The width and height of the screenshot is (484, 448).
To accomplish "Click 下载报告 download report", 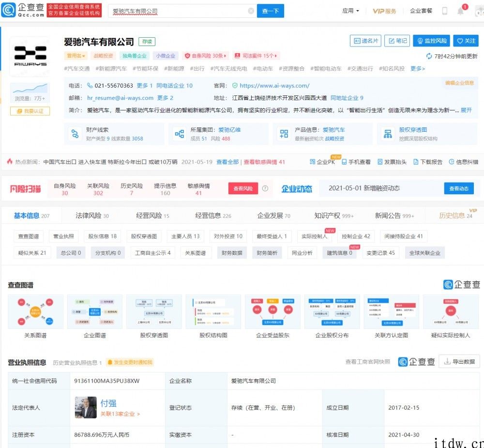I will click(428, 162).
